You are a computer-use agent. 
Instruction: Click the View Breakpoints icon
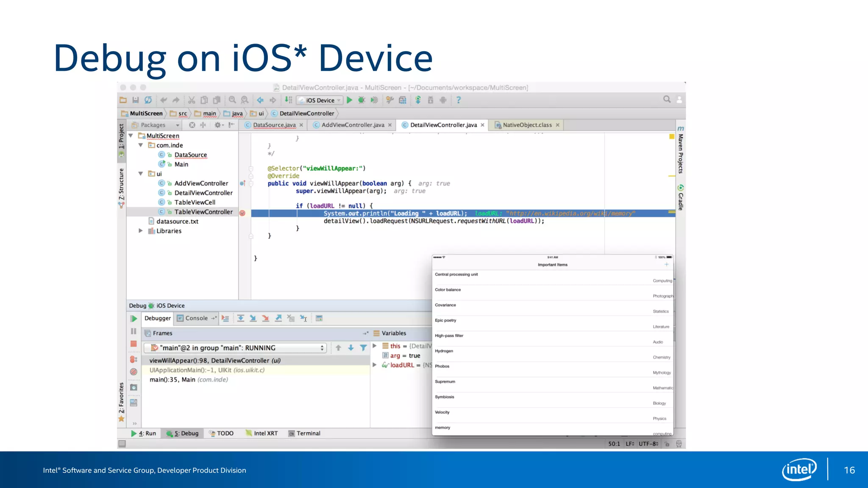(134, 359)
